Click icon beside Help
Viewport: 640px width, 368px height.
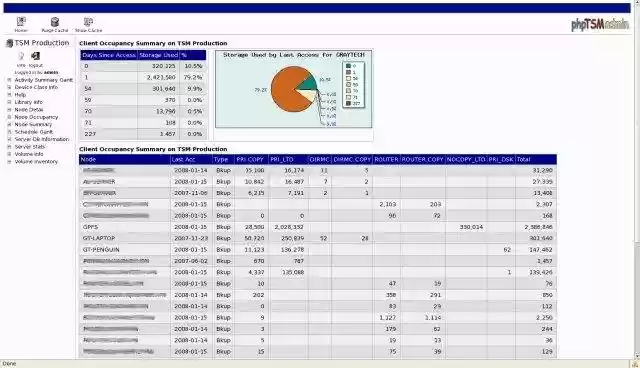[9, 95]
